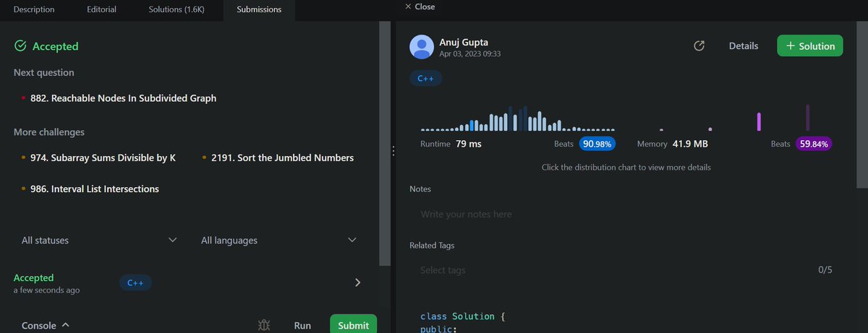Click the 'a few seconds ago' text

[46, 290]
